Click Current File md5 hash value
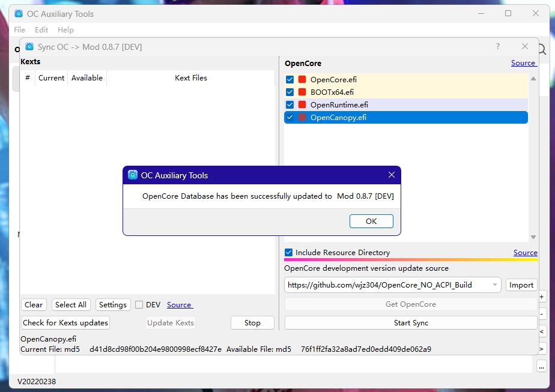 pyautogui.click(x=156, y=349)
